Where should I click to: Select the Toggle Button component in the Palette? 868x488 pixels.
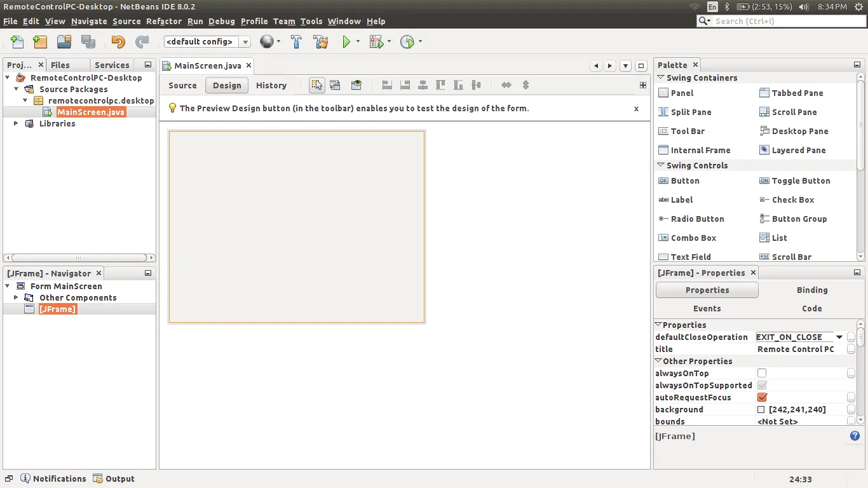795,180
